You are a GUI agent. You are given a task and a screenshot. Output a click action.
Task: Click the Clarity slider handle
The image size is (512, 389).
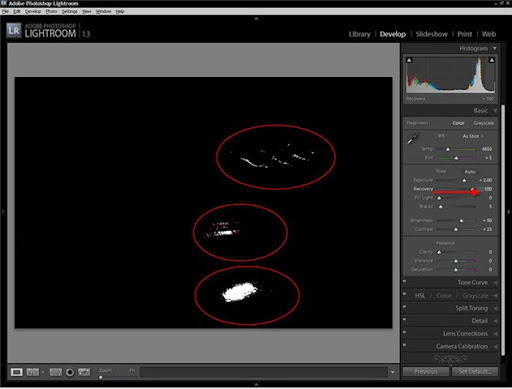coord(439,252)
